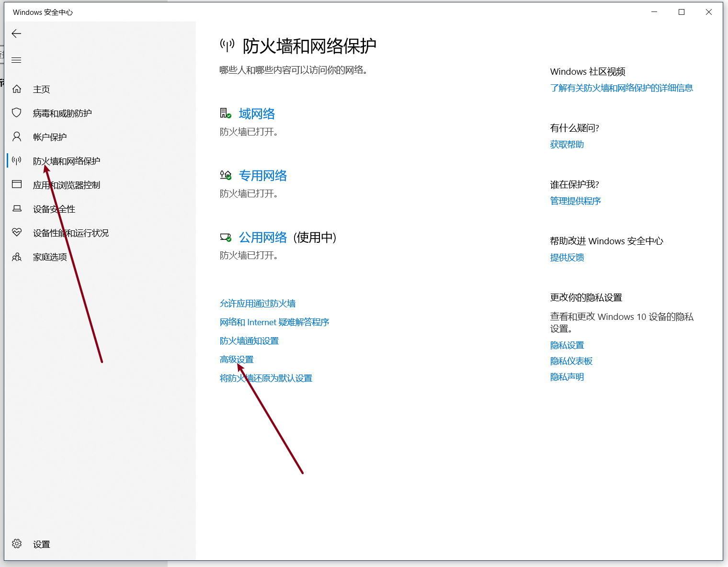Open 设置 at sidebar bottom
The height and width of the screenshot is (567, 728).
coord(42,544)
